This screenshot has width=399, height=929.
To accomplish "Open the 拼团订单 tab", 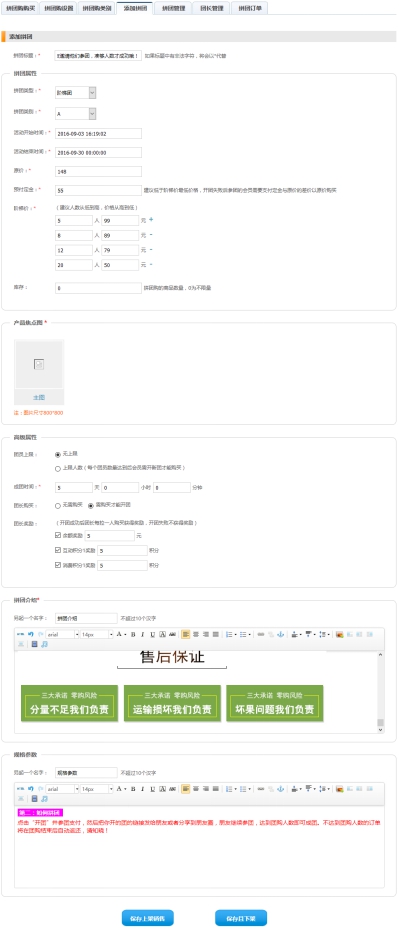I will (x=250, y=8).
